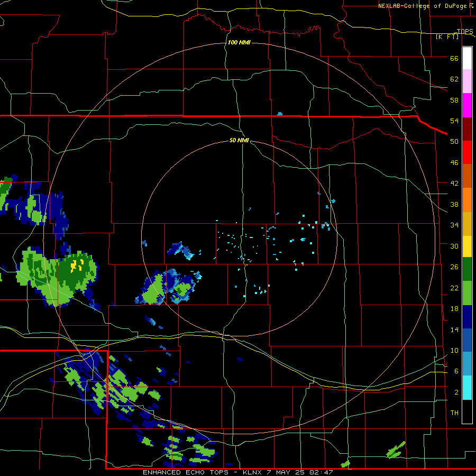Click the light orange legend swatch
Screen dimensions: 476x476
pyautogui.click(x=467, y=200)
